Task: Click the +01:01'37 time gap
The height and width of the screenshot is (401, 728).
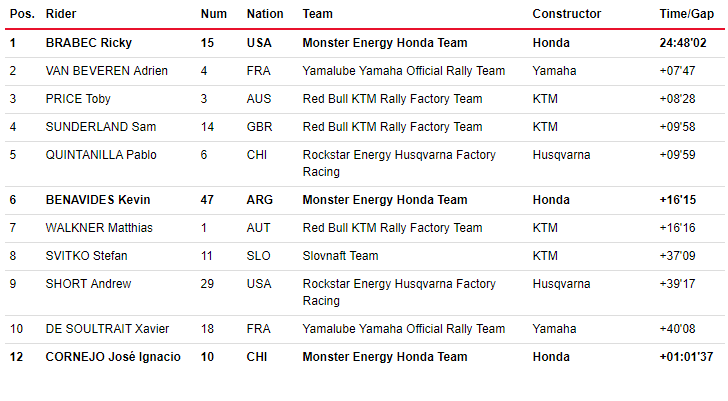Action: (x=686, y=357)
